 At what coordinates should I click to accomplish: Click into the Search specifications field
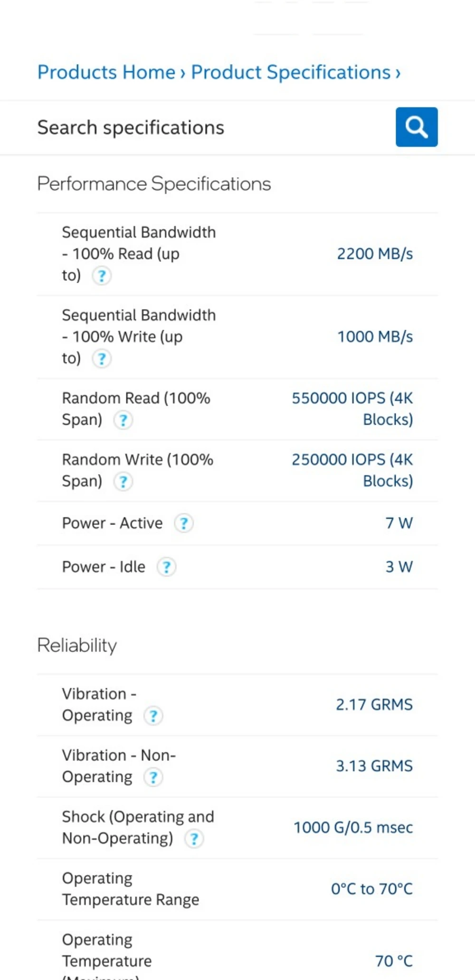click(209, 127)
